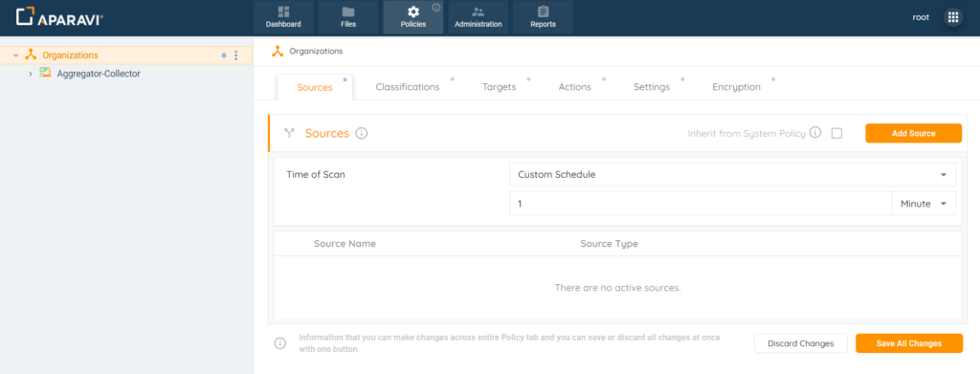This screenshot has width=980, height=374.
Task: Open the Administration section
Action: pyautogui.click(x=479, y=17)
